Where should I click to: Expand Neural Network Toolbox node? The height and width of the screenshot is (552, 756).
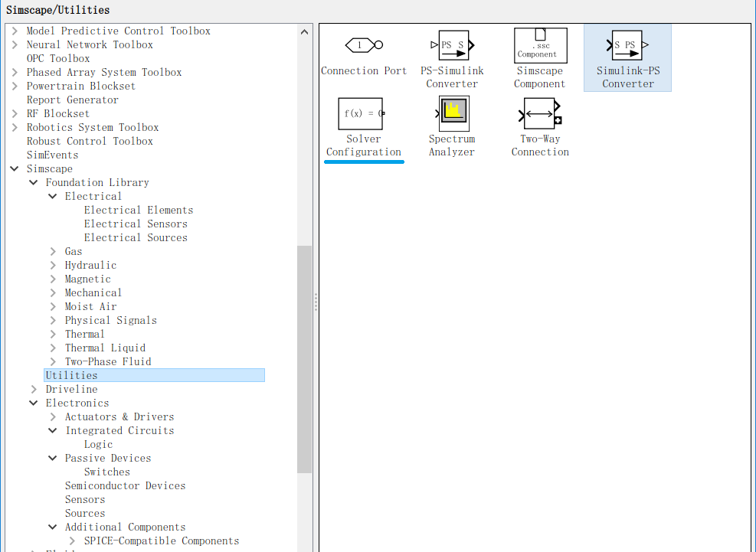pyautogui.click(x=15, y=45)
